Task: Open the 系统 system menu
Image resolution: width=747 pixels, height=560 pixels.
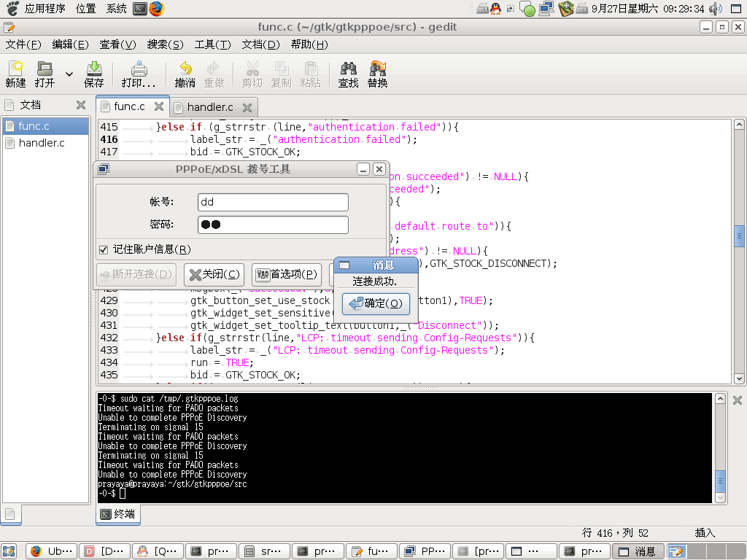Action: [116, 9]
